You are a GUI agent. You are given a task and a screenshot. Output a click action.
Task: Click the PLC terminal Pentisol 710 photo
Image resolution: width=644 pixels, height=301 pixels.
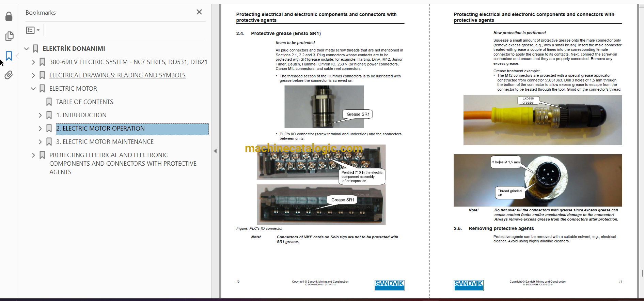click(x=321, y=162)
